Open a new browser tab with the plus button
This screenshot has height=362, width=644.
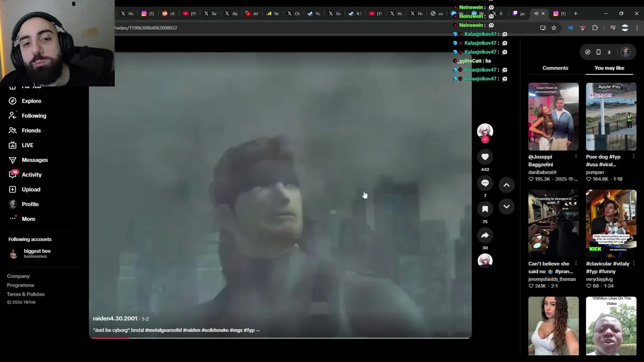[576, 14]
